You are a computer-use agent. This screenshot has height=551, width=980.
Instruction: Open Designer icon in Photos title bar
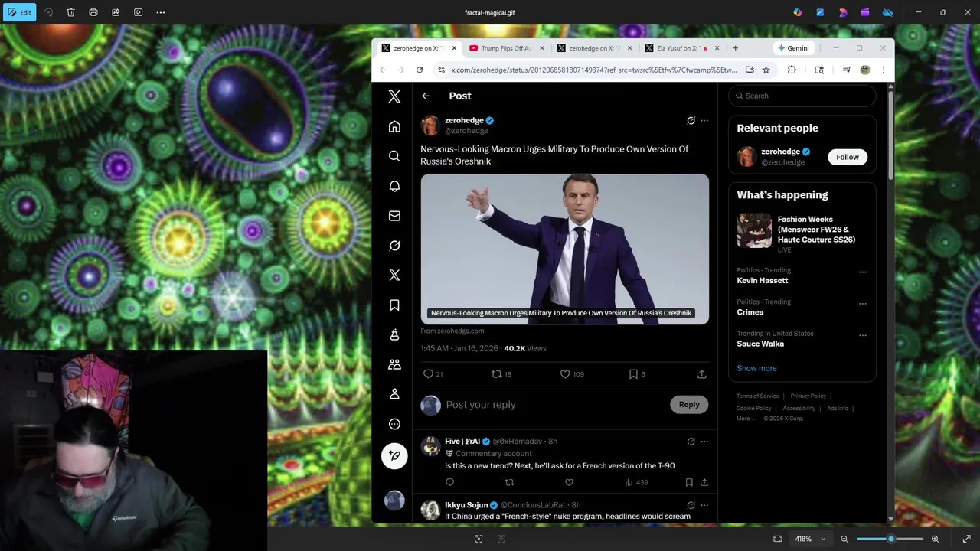tap(843, 12)
